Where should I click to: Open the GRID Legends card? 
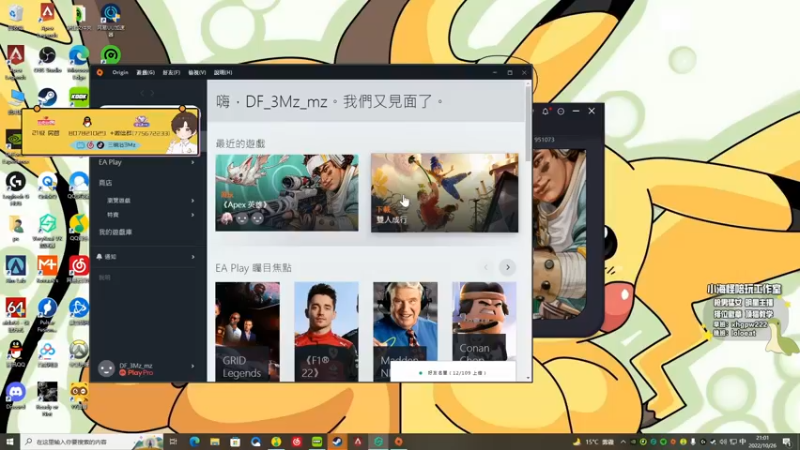point(247,332)
